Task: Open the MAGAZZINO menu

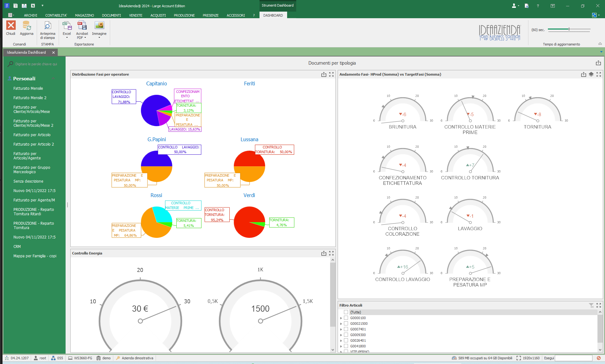Action: coord(84,15)
